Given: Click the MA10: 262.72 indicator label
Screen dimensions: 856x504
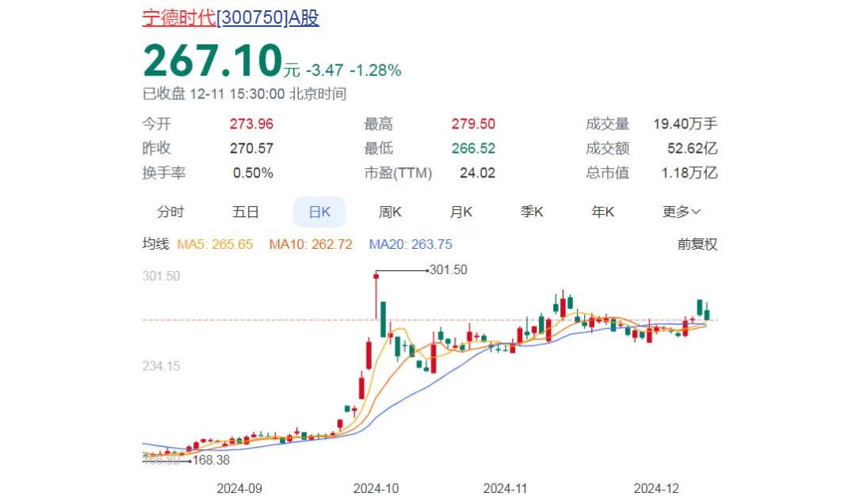Looking at the screenshot, I should [310, 244].
